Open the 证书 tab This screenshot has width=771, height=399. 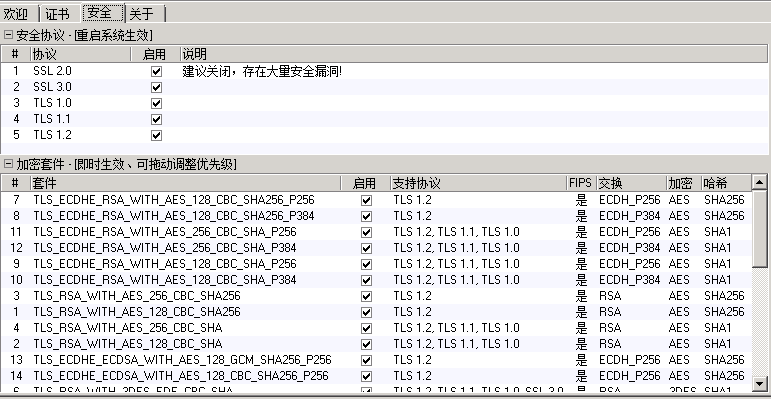[58, 14]
